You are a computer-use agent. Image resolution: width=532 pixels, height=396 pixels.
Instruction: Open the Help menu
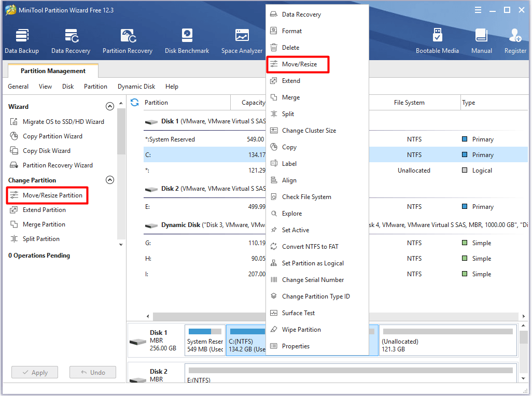[x=172, y=87]
